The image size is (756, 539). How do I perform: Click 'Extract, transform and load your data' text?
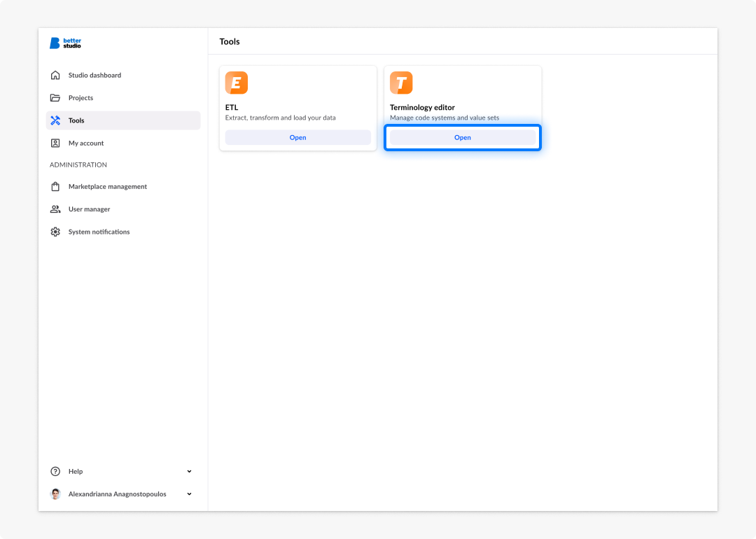click(280, 118)
